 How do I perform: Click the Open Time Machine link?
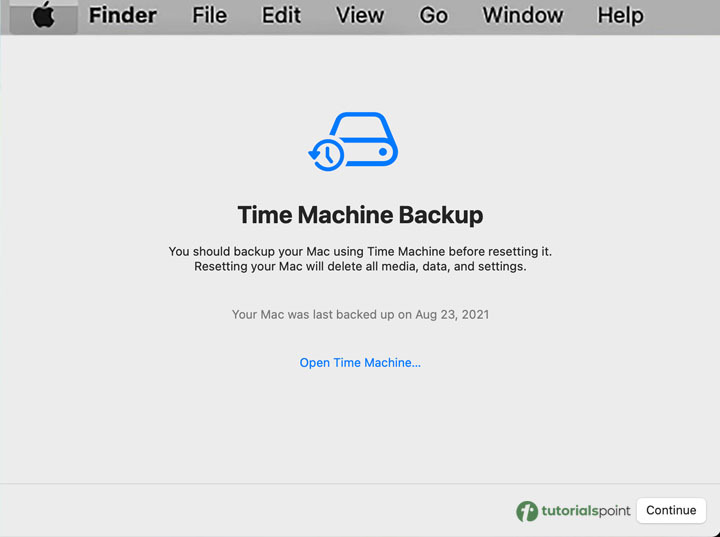point(360,363)
